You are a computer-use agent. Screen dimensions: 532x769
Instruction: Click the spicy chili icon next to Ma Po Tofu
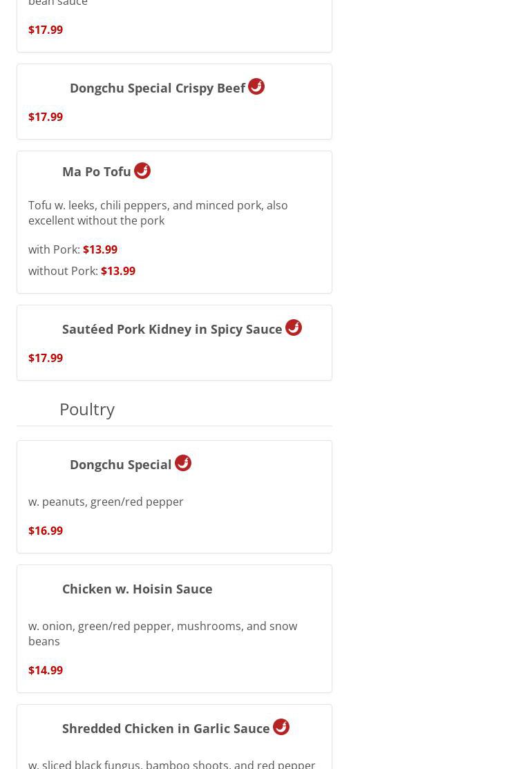[142, 171]
